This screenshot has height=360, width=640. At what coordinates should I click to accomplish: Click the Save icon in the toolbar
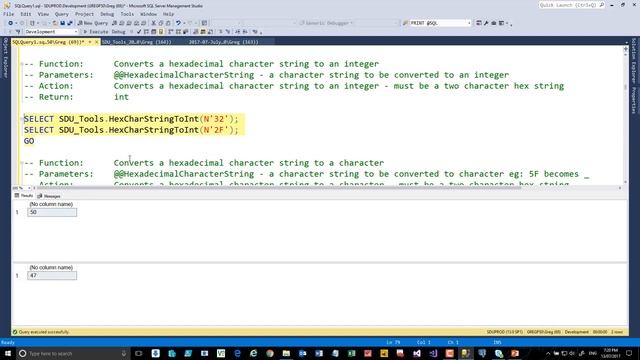point(62,23)
